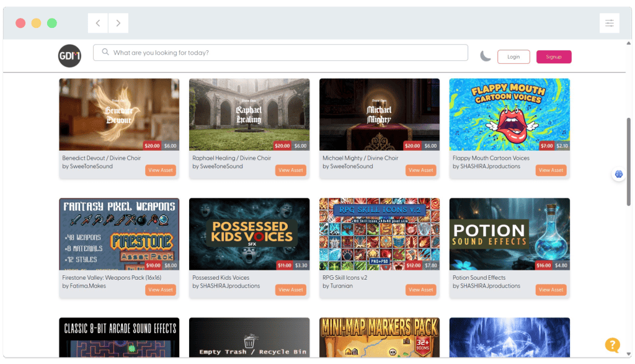The height and width of the screenshot is (364, 635).
Task: View Asset for Potion Sound Effects
Action: 551,290
